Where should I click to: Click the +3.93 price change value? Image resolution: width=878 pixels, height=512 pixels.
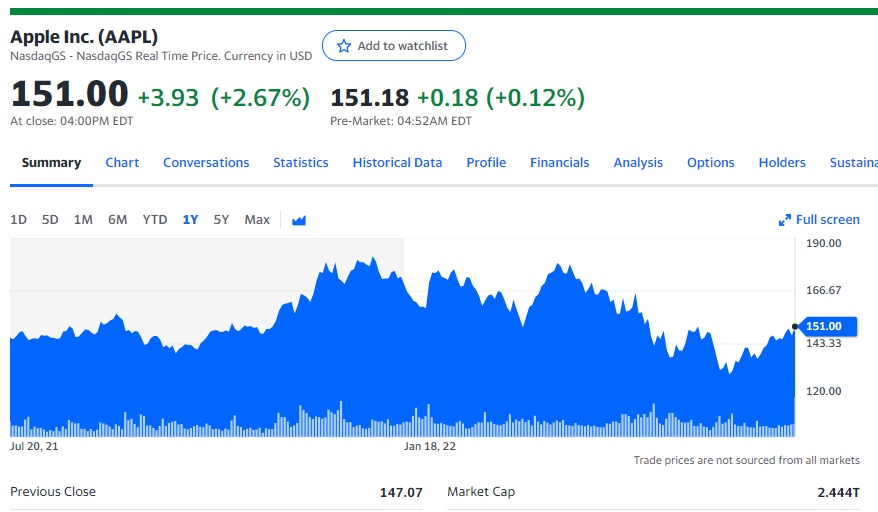168,98
